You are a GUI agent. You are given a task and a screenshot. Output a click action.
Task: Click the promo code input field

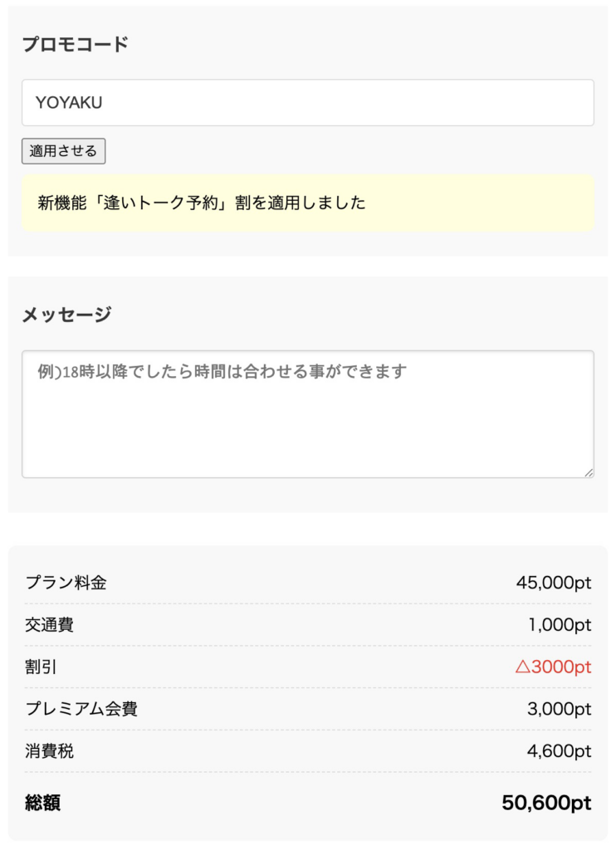pos(307,103)
